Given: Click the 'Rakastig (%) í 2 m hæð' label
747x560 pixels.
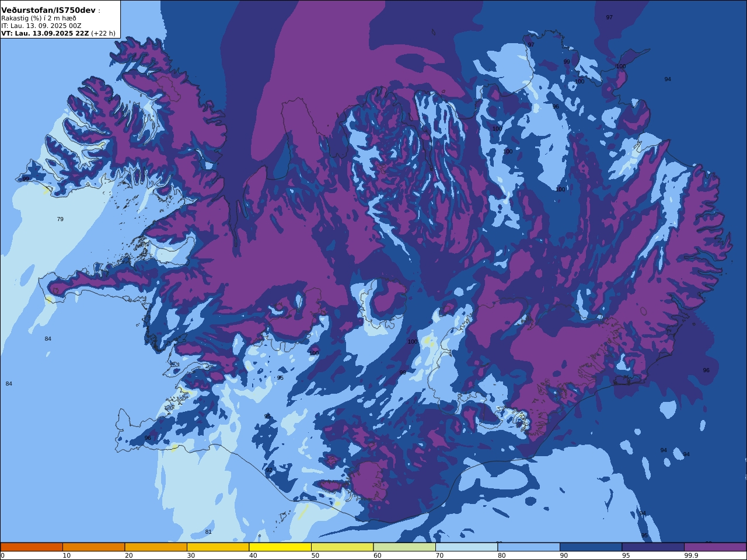Looking at the screenshot, I should tap(39, 18).
